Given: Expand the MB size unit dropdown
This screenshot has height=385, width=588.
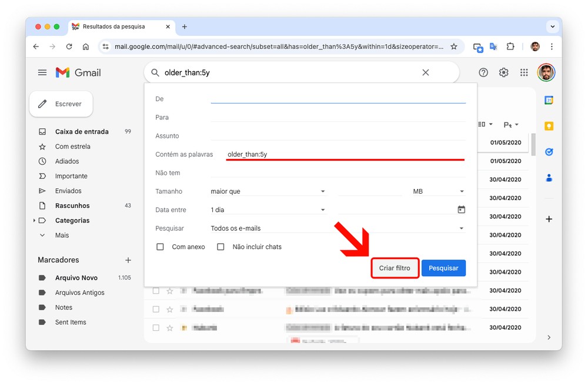Looking at the screenshot, I should click(438, 191).
